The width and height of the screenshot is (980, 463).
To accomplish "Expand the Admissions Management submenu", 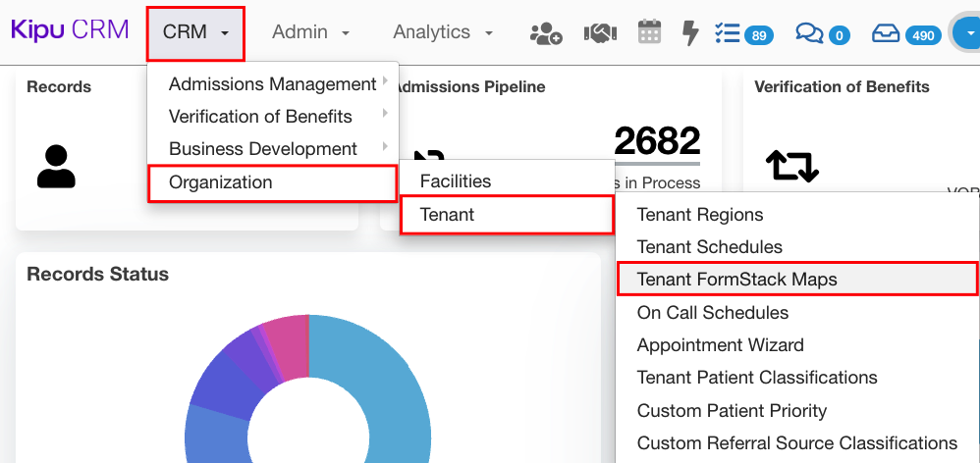I will click(273, 84).
